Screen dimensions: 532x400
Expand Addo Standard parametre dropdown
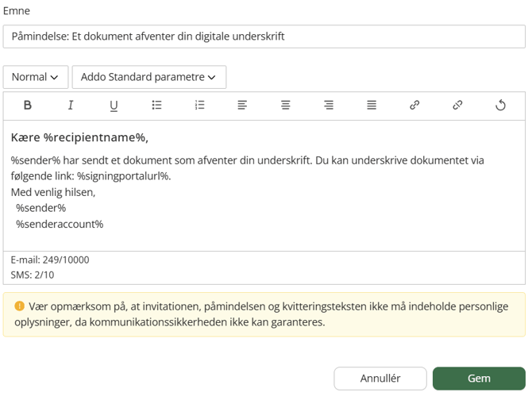click(x=149, y=77)
